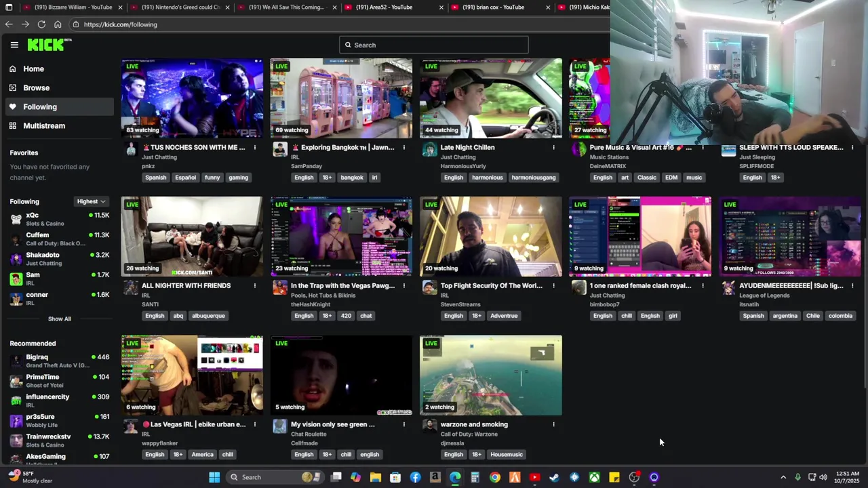This screenshot has height=488, width=868.
Task: Select the Housemusic tag
Action: [507, 455]
